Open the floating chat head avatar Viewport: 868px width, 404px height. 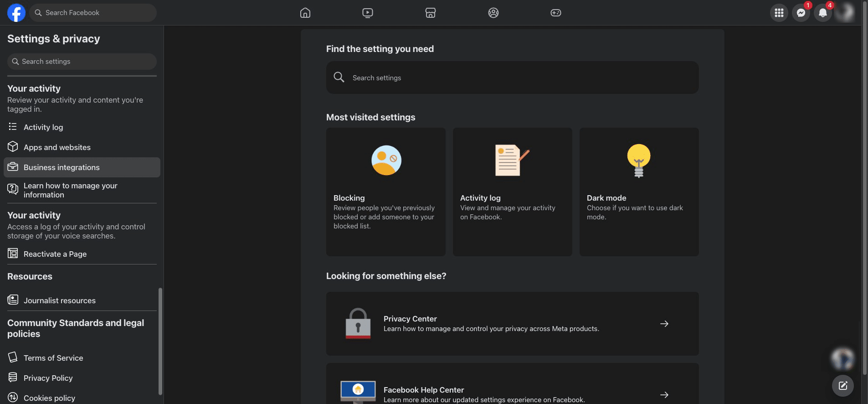click(842, 359)
